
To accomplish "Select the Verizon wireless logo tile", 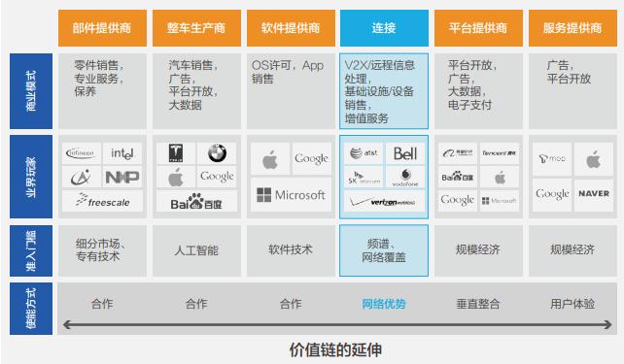I will point(384,202).
